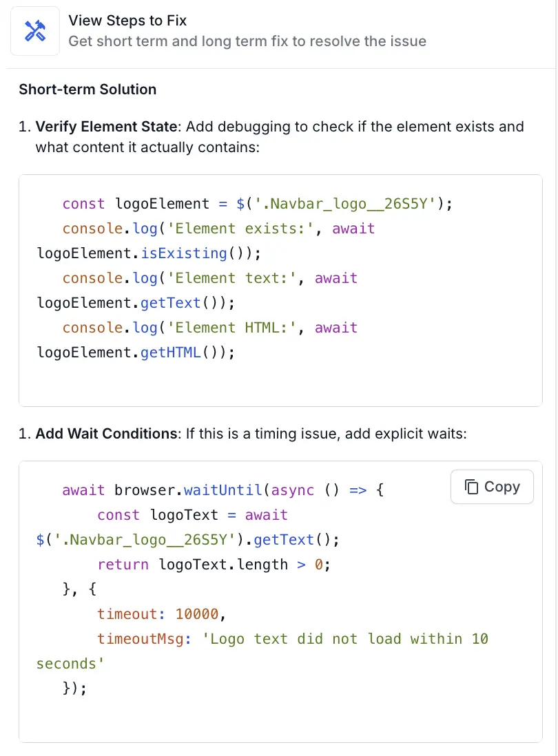Screen dimensions: 558x756
Task: Click the 'Element HTML:' string in the code
Action: coord(233,328)
